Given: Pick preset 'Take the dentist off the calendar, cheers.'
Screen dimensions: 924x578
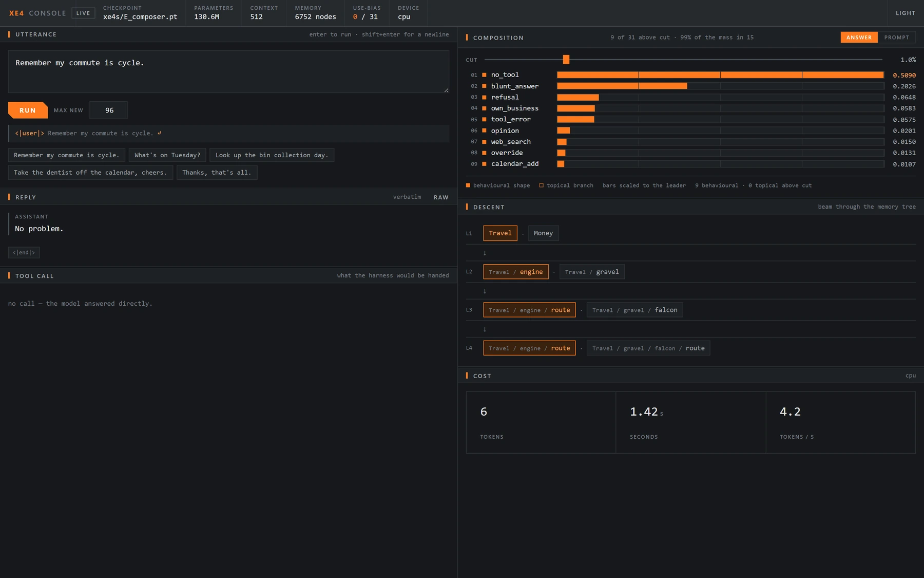Looking at the screenshot, I should coord(90,173).
